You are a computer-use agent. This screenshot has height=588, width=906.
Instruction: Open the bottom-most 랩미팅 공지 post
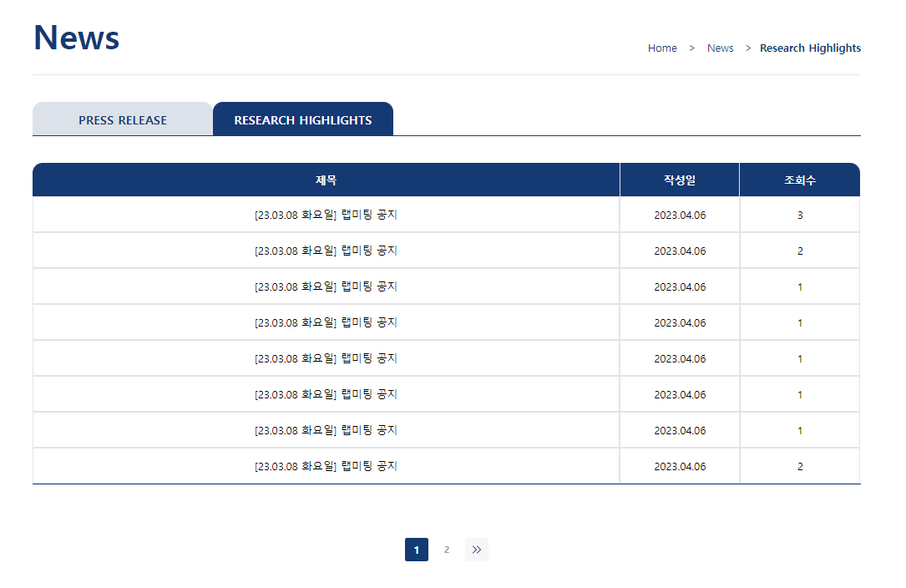[326, 466]
